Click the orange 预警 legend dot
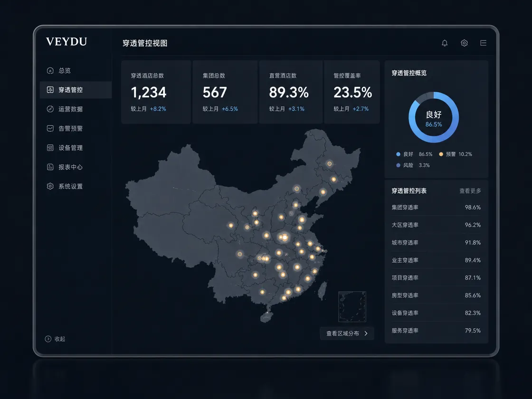Screen dimensions: 532x399 (x=441, y=154)
